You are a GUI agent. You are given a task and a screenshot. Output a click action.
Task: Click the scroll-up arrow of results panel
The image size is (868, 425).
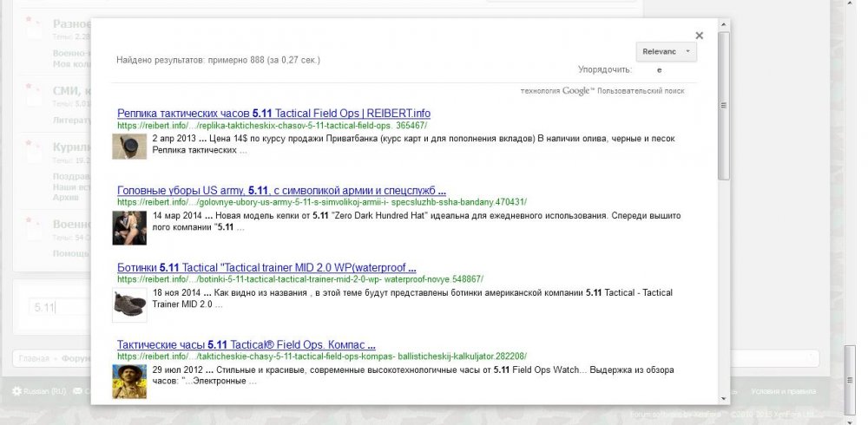point(724,23)
